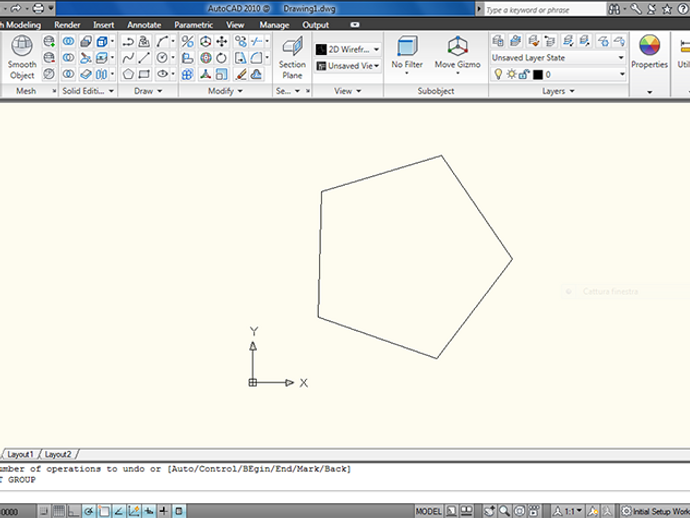
Task: Choose the Polyline draw tool
Action: coord(128,42)
